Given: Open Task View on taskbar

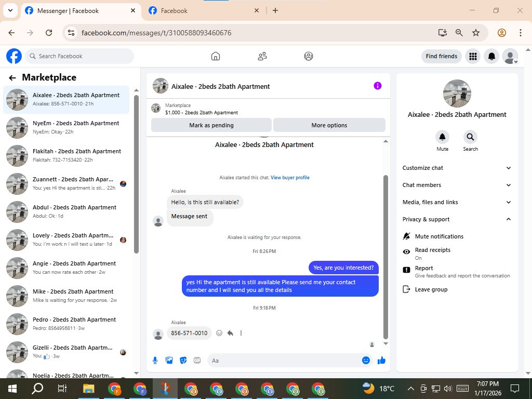Looking at the screenshot, I should coord(62,389).
